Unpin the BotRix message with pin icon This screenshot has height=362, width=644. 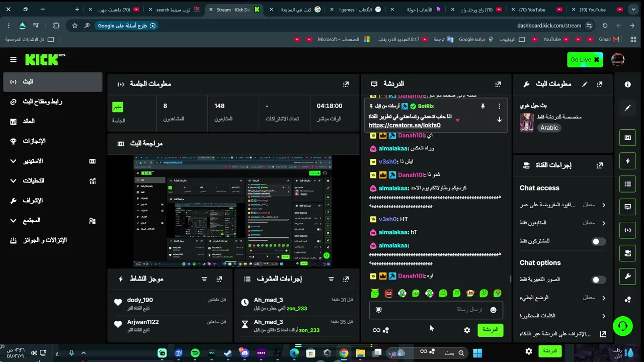482,106
